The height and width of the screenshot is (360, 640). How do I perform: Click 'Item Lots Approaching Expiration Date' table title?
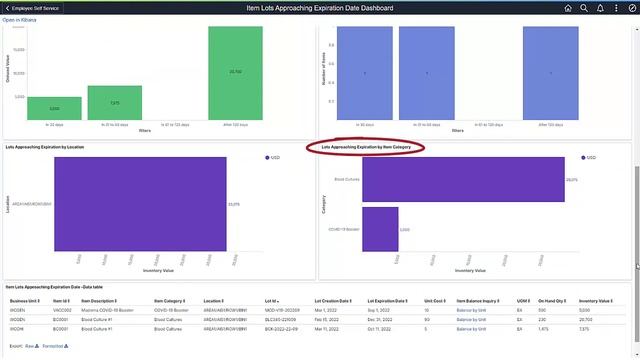tap(54, 287)
